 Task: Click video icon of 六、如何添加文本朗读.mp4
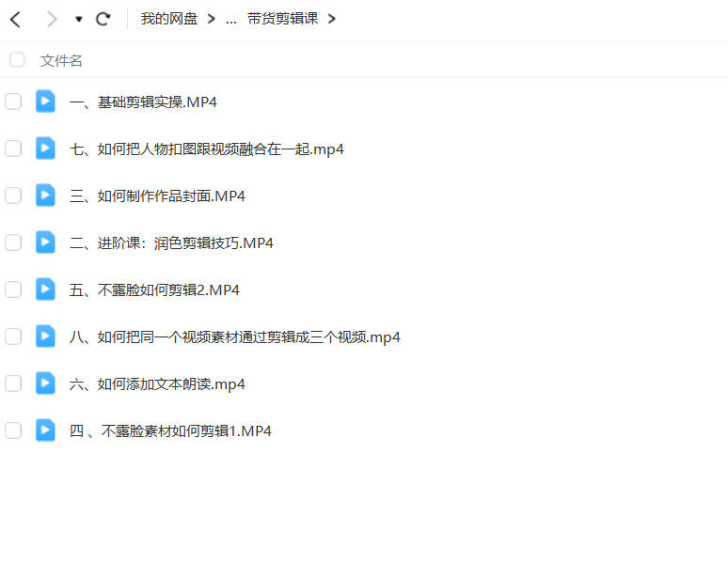[x=45, y=383]
